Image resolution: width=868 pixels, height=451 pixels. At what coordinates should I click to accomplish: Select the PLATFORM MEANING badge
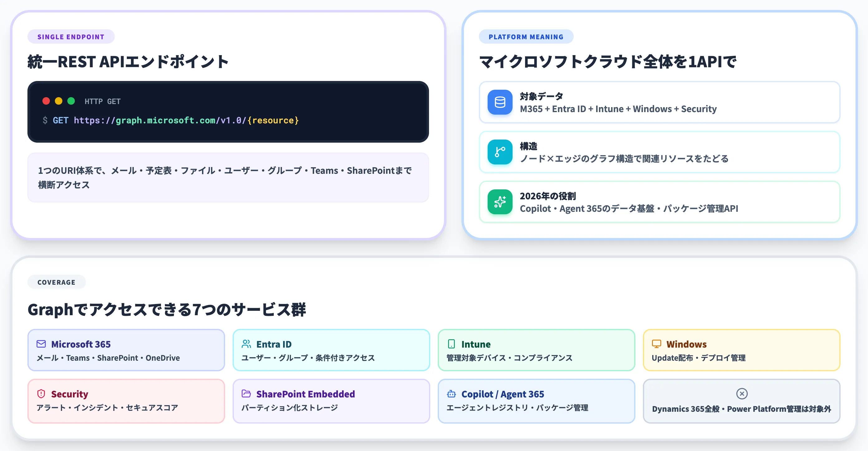coord(526,37)
